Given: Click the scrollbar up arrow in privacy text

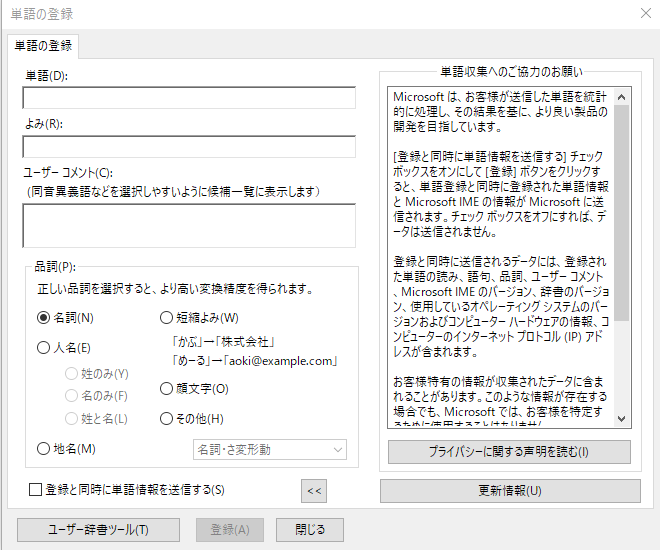Looking at the screenshot, I should [x=622, y=97].
